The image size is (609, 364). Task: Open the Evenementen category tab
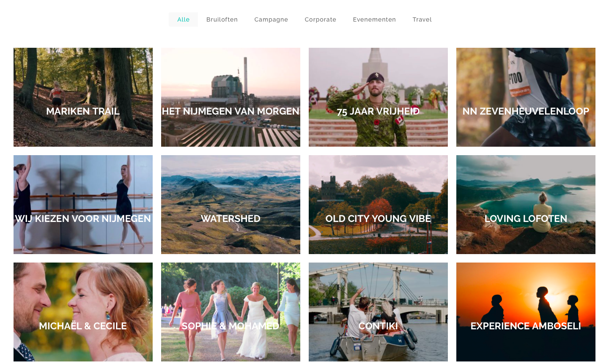tap(374, 19)
